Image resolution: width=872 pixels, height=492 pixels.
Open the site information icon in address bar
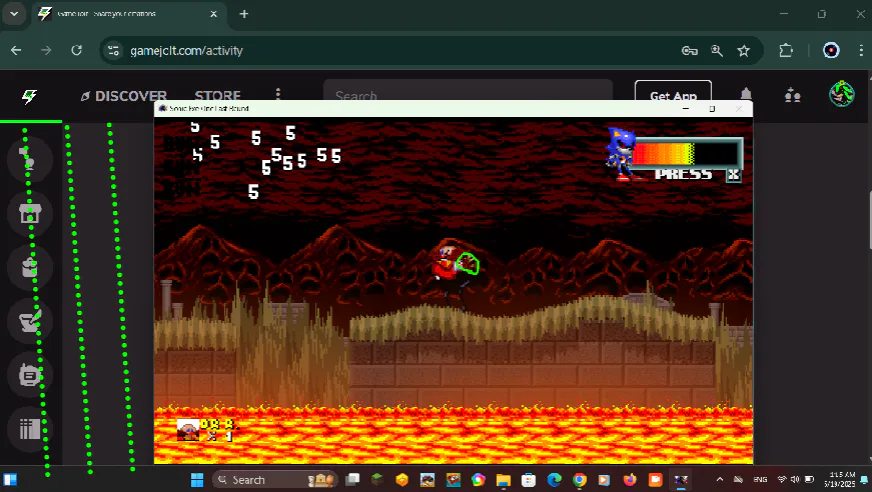(113, 51)
